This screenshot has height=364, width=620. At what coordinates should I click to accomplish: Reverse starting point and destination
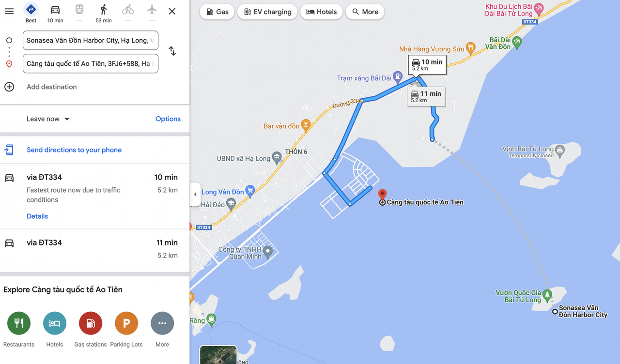pyautogui.click(x=172, y=51)
